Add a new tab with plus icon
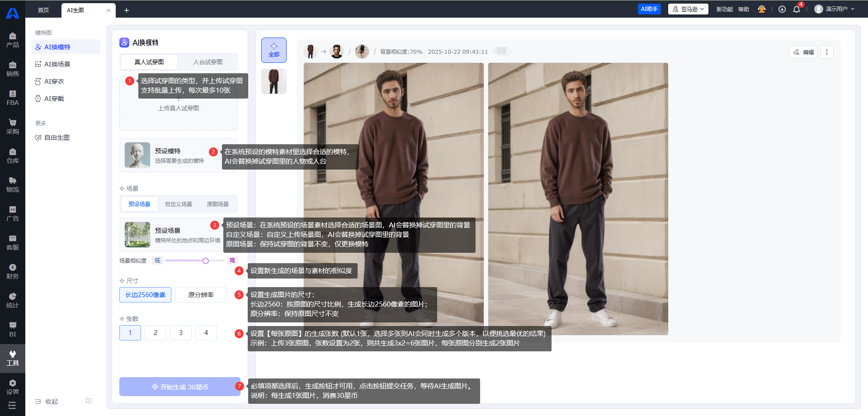This screenshot has width=868, height=416. coord(127,10)
